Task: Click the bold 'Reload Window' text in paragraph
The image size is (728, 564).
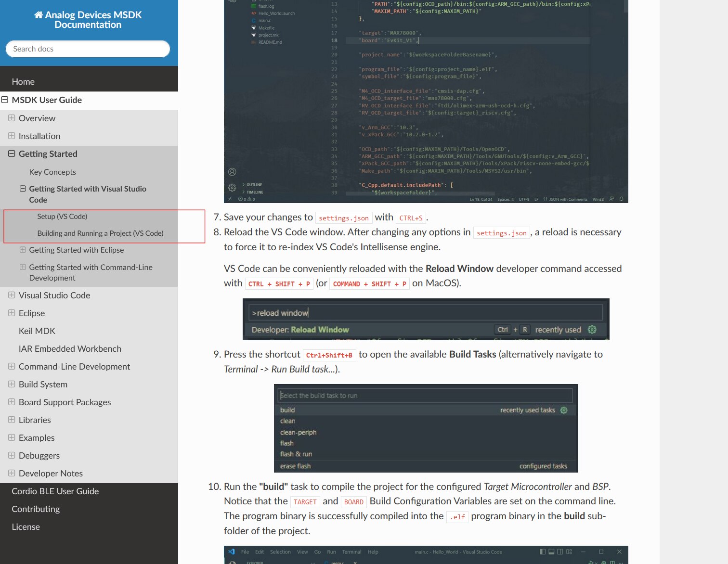Action: point(460,269)
